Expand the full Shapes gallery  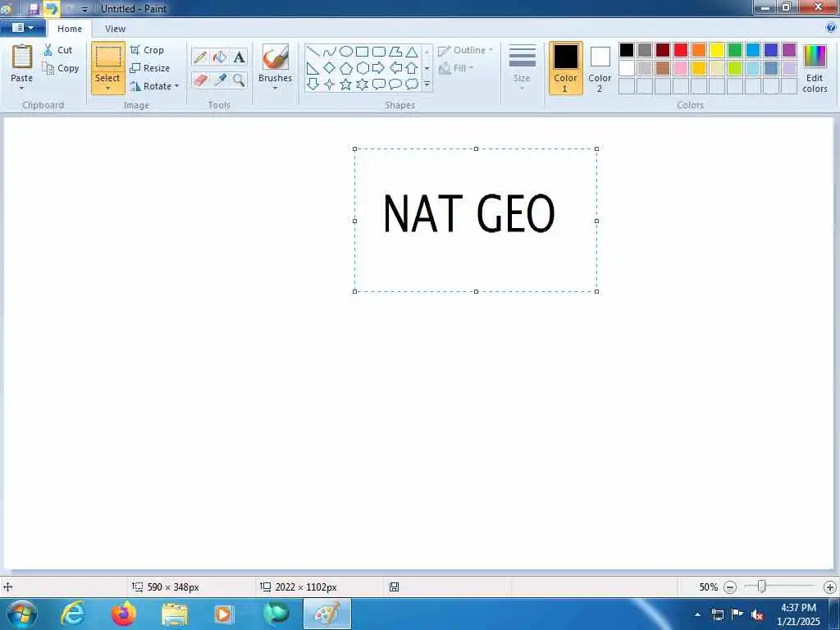[427, 84]
